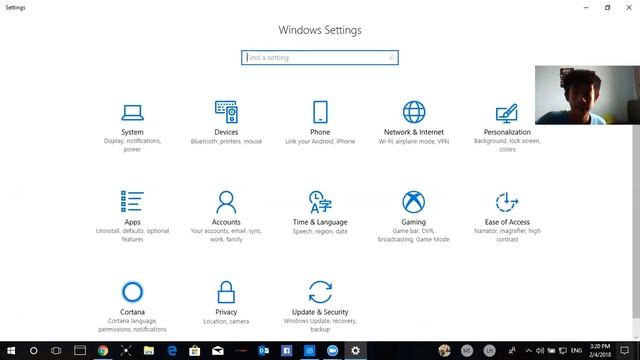The image size is (640, 360).
Task: Click the Settings gear in taskbar
Action: point(356,351)
